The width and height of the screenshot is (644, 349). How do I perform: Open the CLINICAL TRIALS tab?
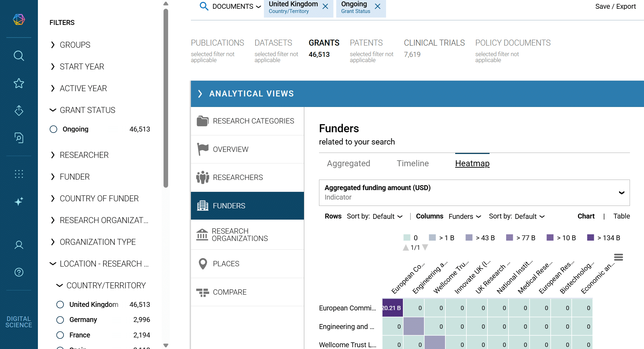[434, 43]
